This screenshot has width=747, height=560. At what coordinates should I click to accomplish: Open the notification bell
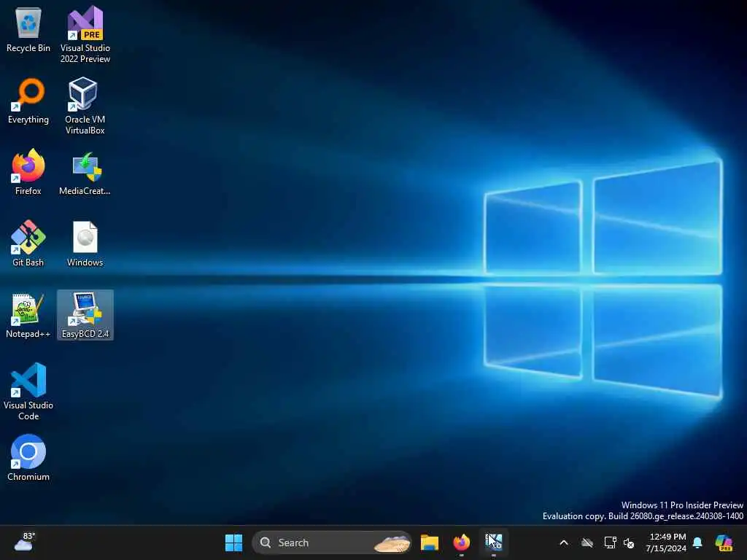697,542
